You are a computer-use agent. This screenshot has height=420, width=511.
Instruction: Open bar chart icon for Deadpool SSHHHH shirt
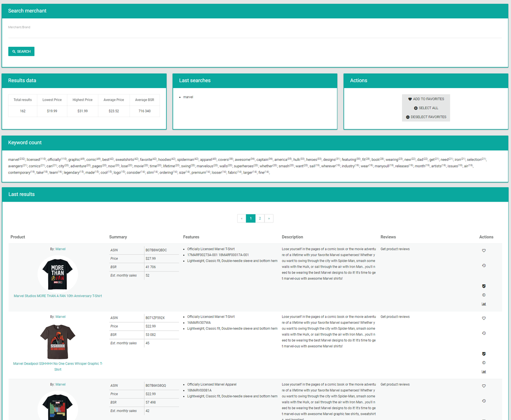point(484,371)
